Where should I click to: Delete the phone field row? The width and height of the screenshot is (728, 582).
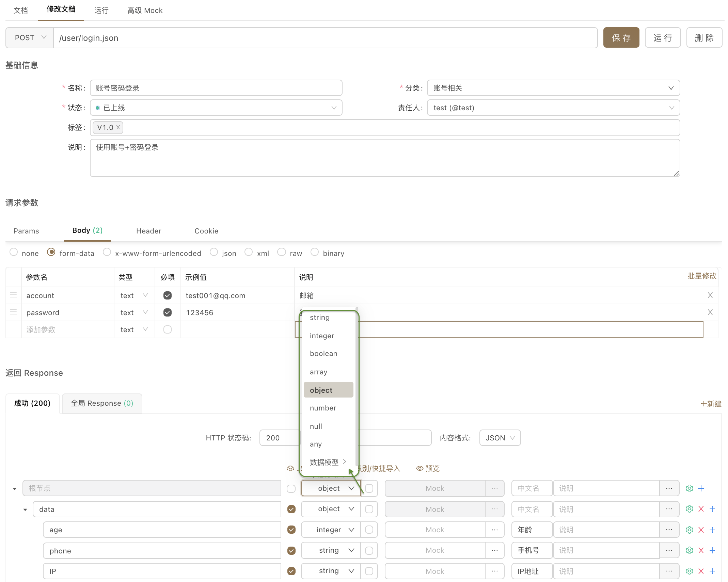701,550
